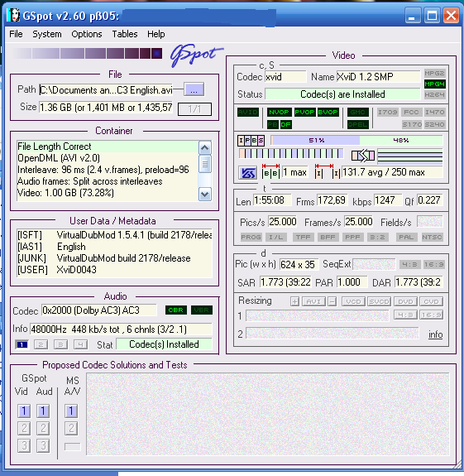Grab the Container list scrollbar thumb
Image resolution: width=464 pixels, height=476 pixels.
(205, 164)
